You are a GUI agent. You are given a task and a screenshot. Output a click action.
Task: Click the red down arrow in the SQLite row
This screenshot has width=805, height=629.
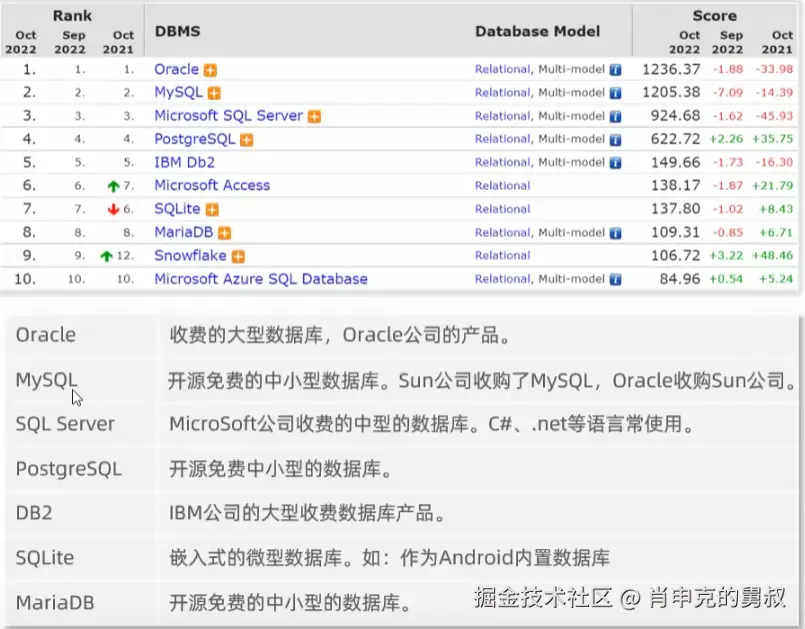[113, 209]
